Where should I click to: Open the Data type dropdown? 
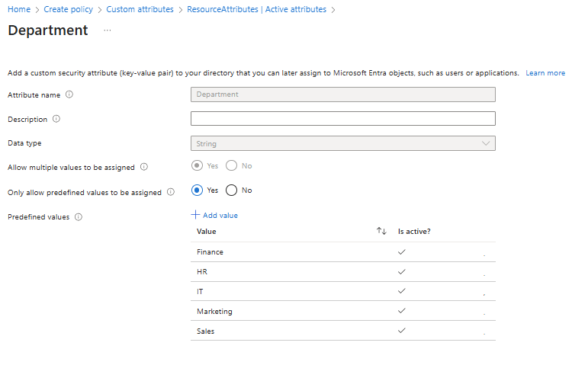pyautogui.click(x=342, y=143)
